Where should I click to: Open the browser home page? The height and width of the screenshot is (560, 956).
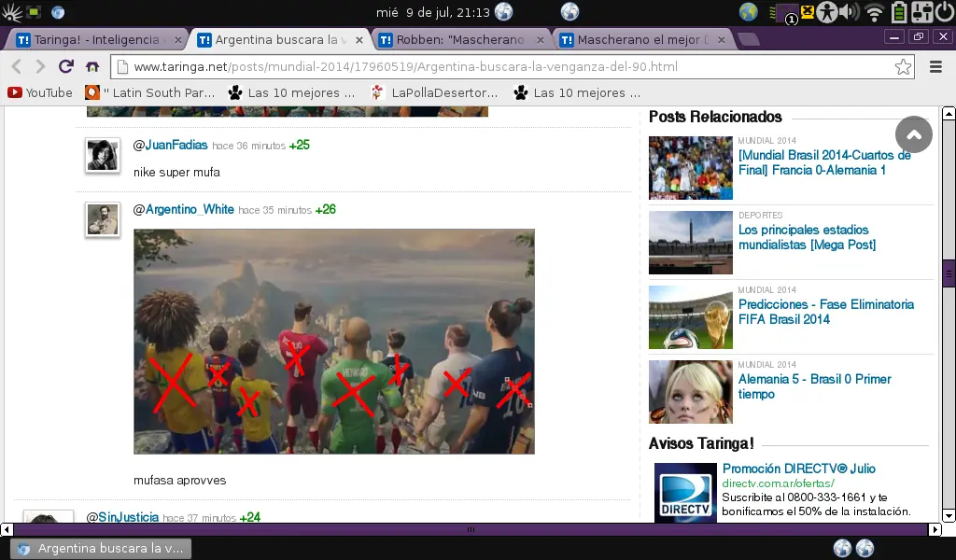(92, 66)
